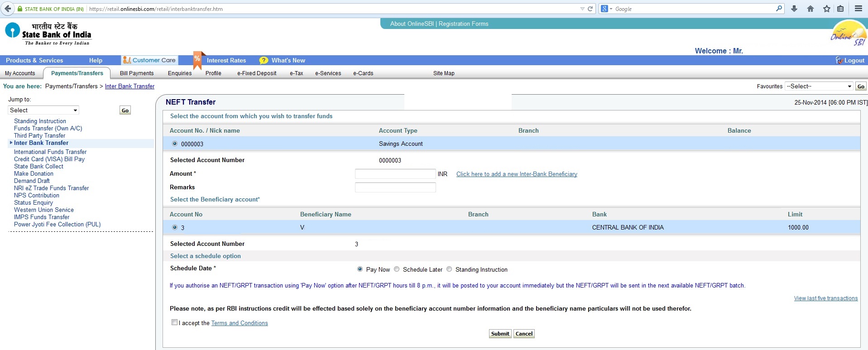The image size is (868, 350).
Task: Click the orange percent Interest Rates icon
Action: [x=197, y=60]
